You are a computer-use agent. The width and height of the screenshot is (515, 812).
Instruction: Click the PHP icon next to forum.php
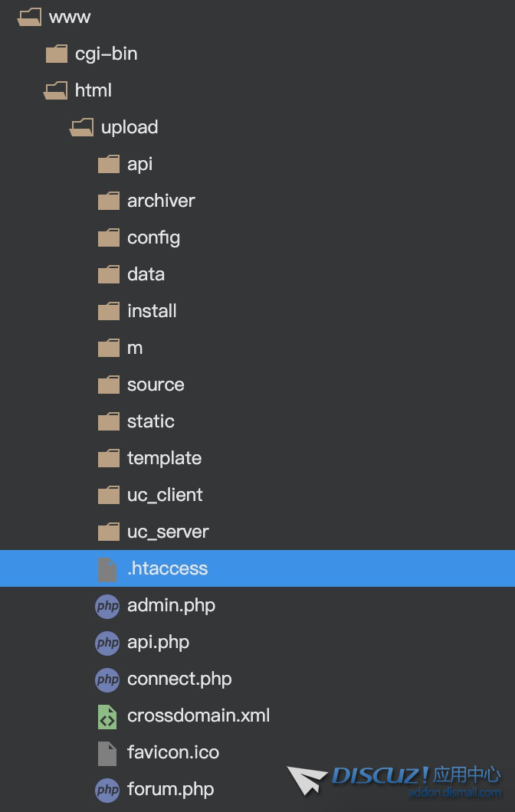pos(107,790)
